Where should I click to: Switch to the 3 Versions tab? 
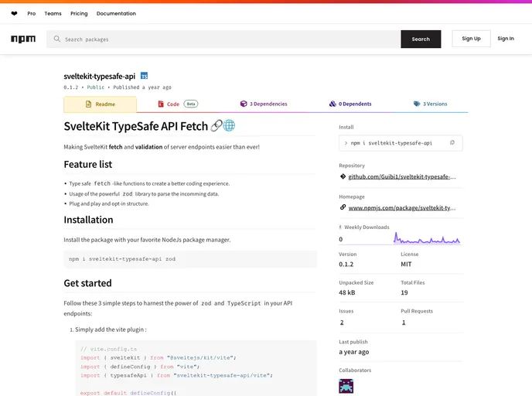430,104
